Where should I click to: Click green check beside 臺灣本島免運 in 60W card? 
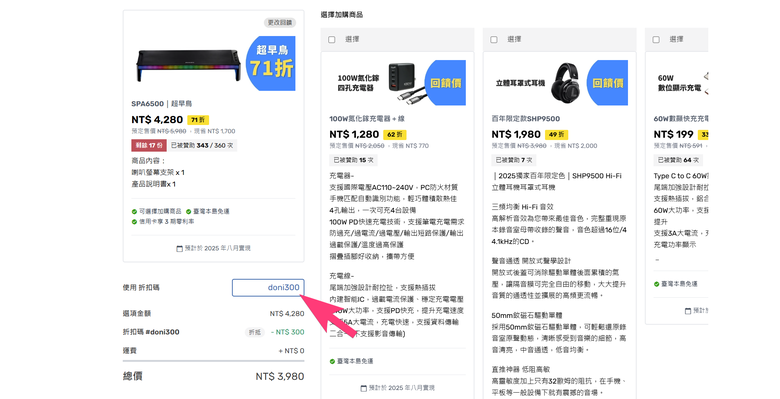tap(657, 284)
